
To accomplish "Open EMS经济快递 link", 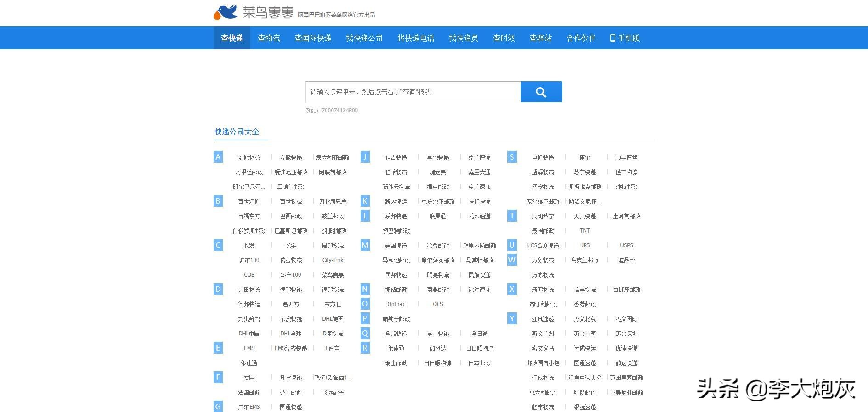I will (x=291, y=348).
